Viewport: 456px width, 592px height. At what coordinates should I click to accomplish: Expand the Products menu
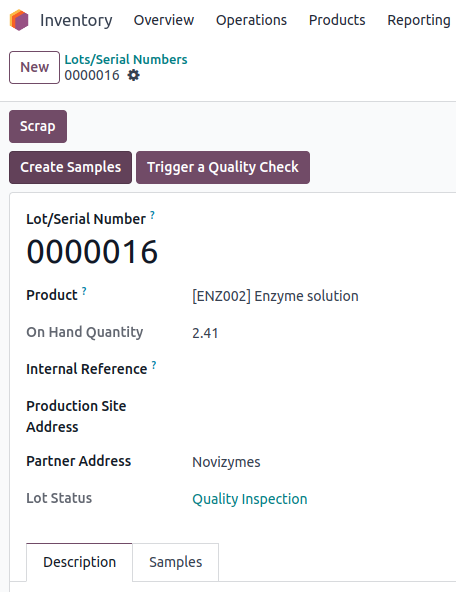(x=337, y=20)
